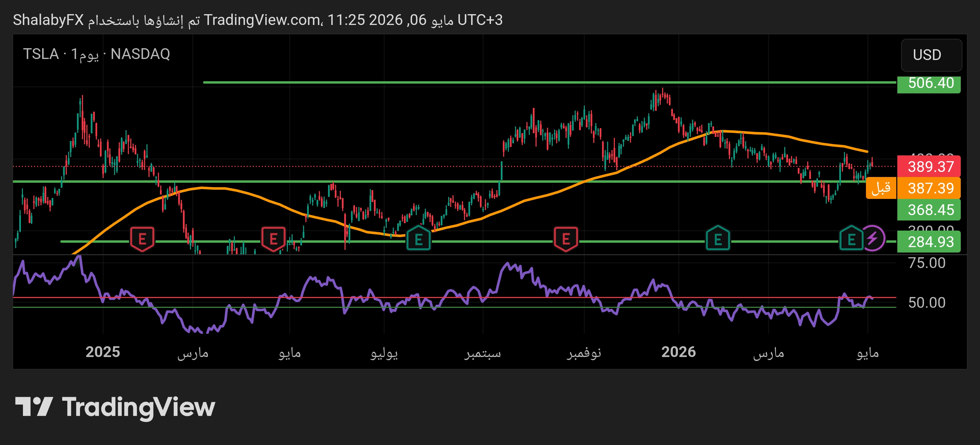Open the red earnings marker before مايو 2025
The height and width of the screenshot is (445, 980).
click(x=273, y=239)
